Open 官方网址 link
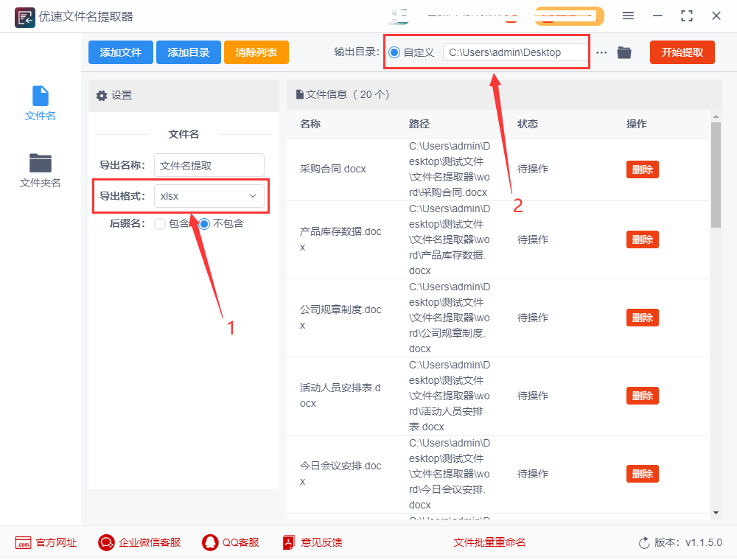This screenshot has width=737, height=560. click(x=46, y=542)
